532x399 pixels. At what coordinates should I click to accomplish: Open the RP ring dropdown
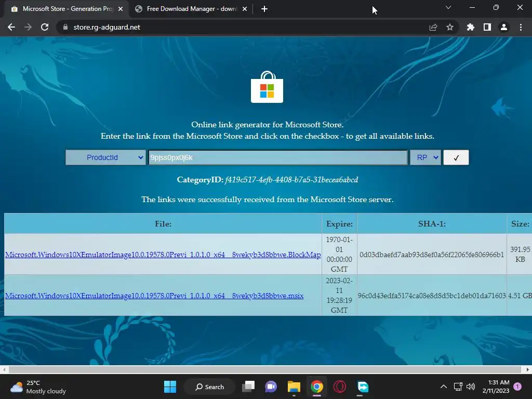pos(425,157)
